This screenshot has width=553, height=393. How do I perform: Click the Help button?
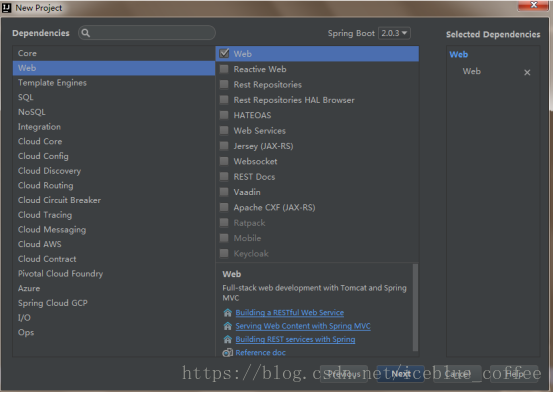pos(514,374)
